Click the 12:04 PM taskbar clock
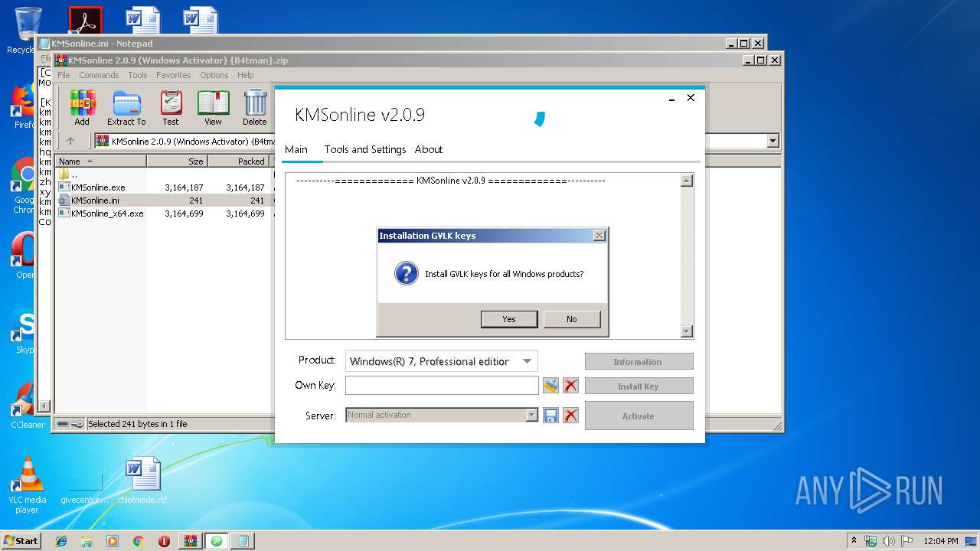Image resolution: width=980 pixels, height=551 pixels. (x=941, y=540)
